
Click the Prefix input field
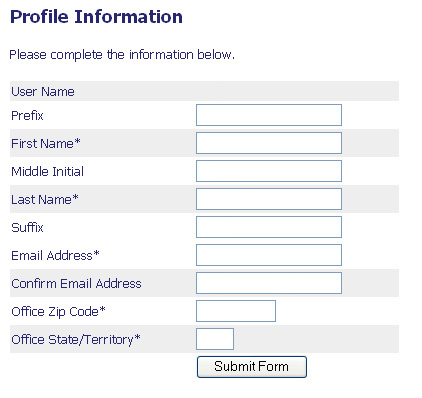[269, 115]
